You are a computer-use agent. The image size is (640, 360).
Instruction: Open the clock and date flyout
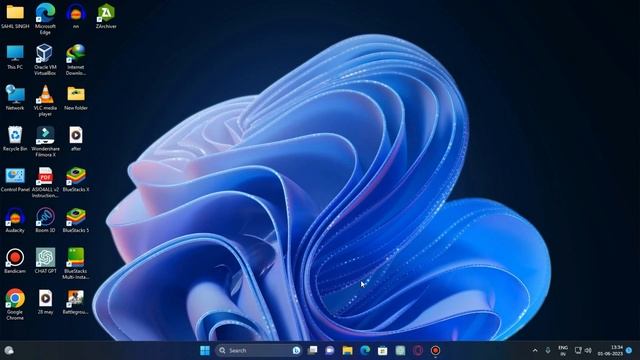tap(611, 350)
